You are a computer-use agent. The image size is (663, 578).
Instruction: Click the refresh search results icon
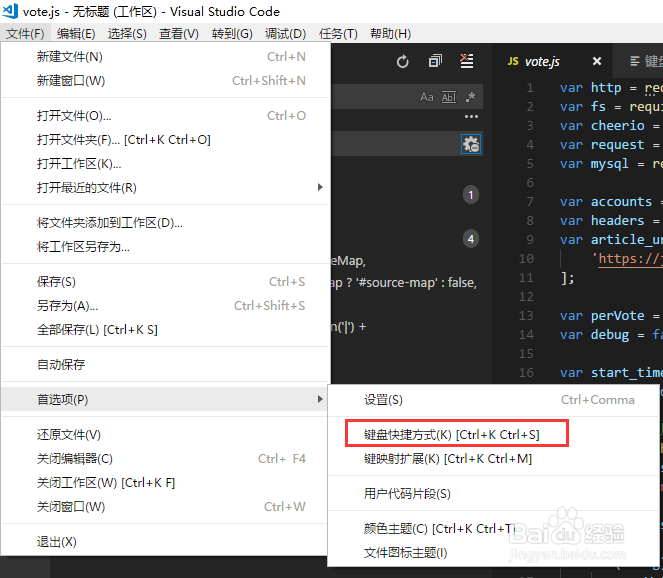tap(403, 62)
